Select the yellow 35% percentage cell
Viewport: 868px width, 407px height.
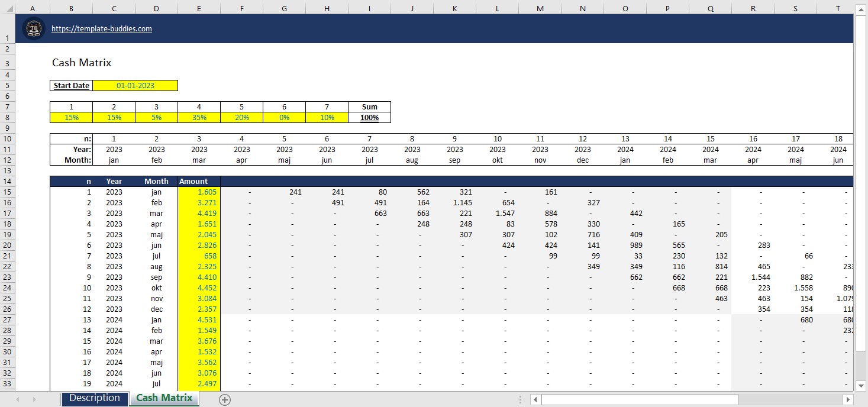199,117
